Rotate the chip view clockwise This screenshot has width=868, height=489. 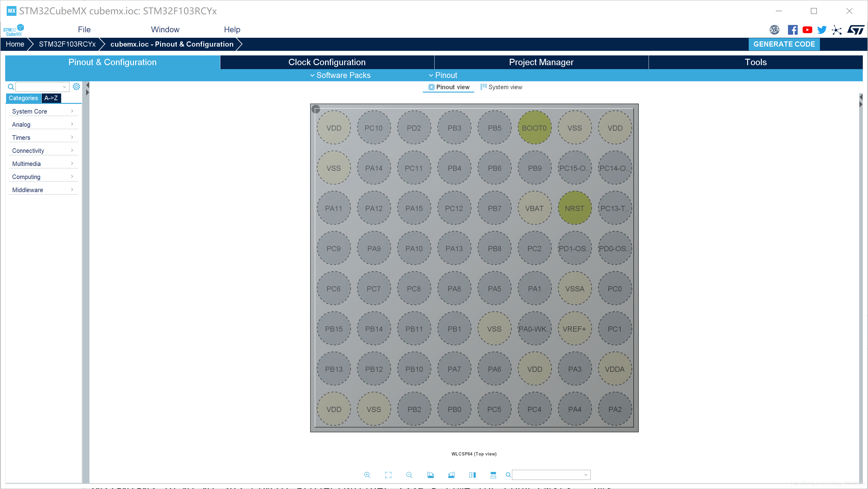coord(430,475)
